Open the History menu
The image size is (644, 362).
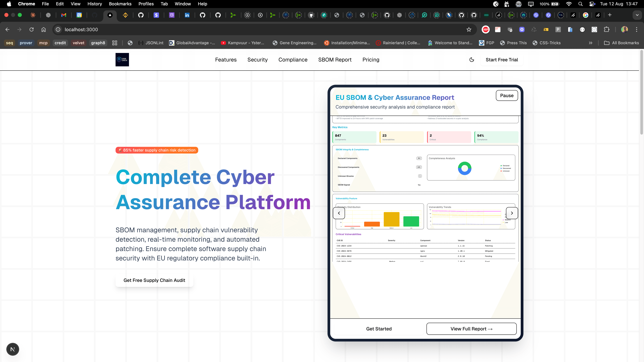[x=94, y=4]
